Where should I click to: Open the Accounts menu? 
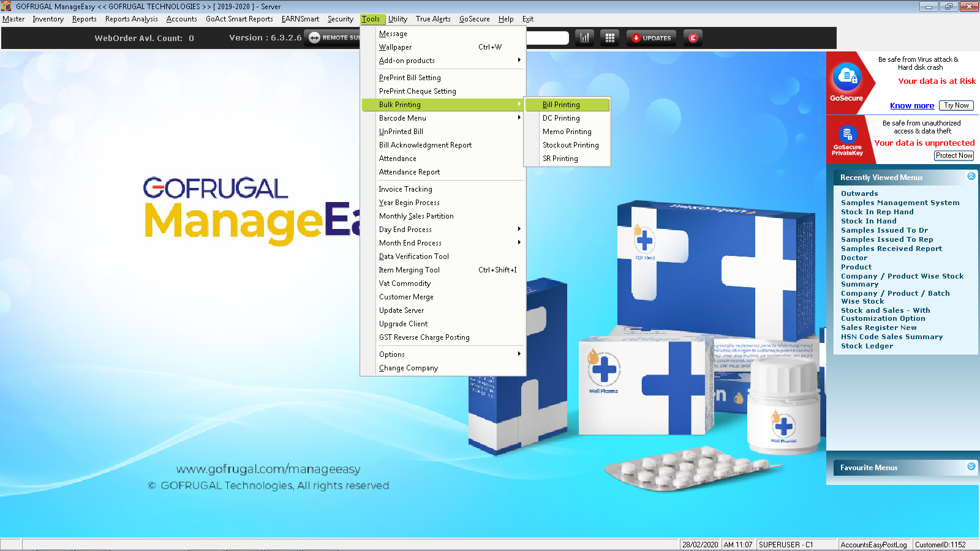pos(182,19)
